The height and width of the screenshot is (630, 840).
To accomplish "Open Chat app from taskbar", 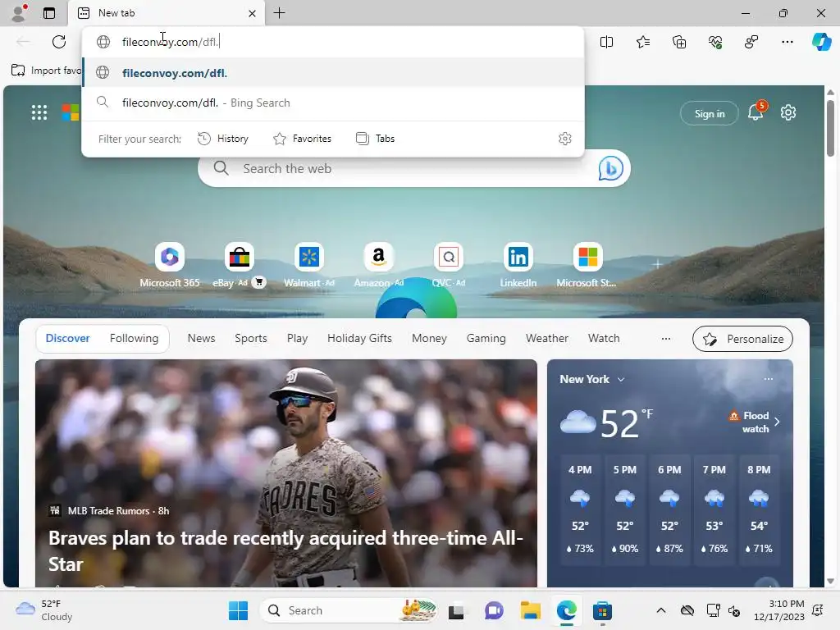I will 493,610.
